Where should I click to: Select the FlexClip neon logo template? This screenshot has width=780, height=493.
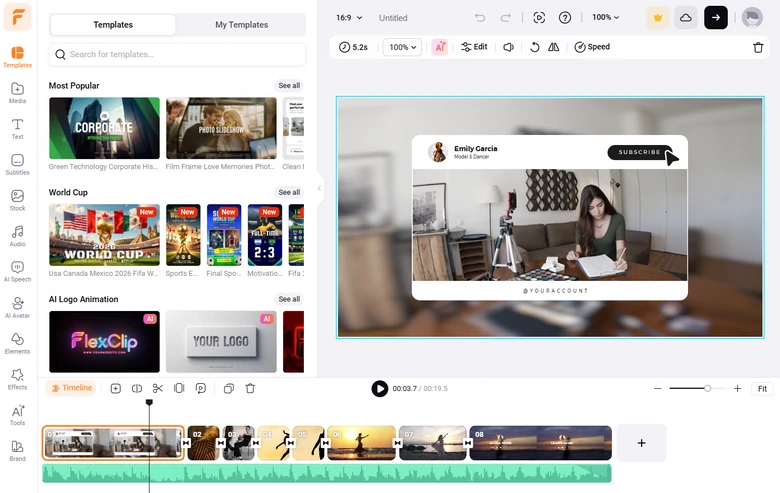coord(104,342)
